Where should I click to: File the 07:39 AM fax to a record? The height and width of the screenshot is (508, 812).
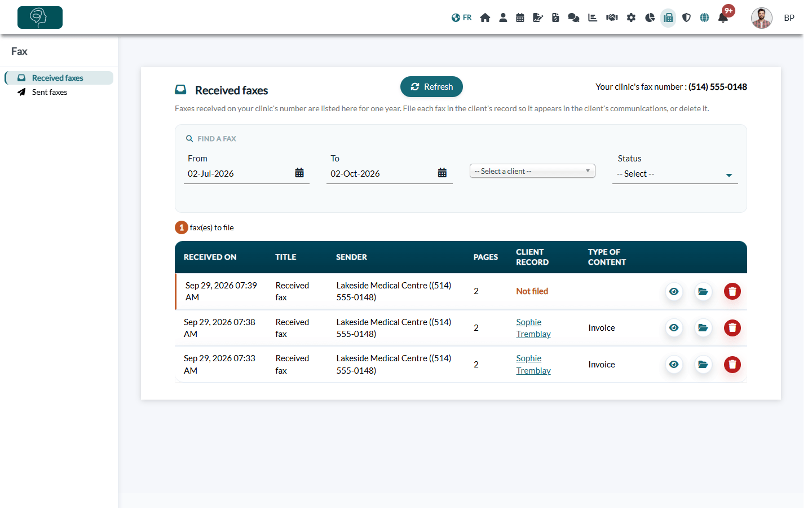pyautogui.click(x=703, y=291)
